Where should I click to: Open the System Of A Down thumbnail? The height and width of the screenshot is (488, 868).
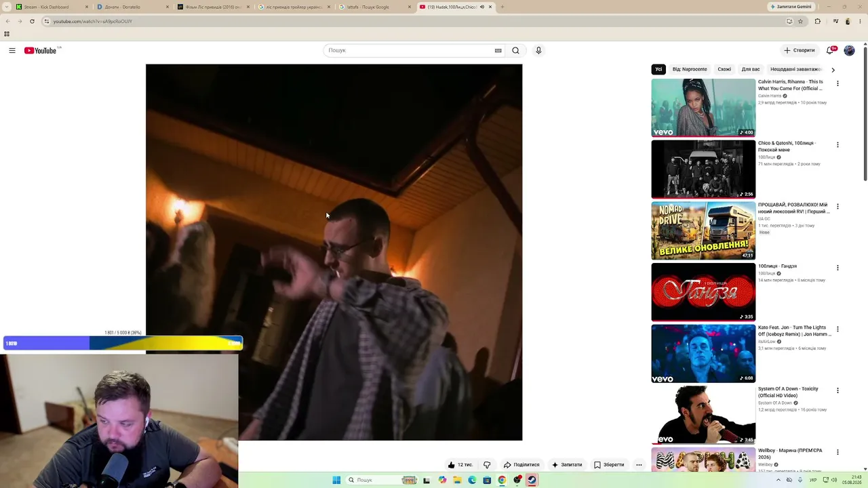(x=703, y=415)
